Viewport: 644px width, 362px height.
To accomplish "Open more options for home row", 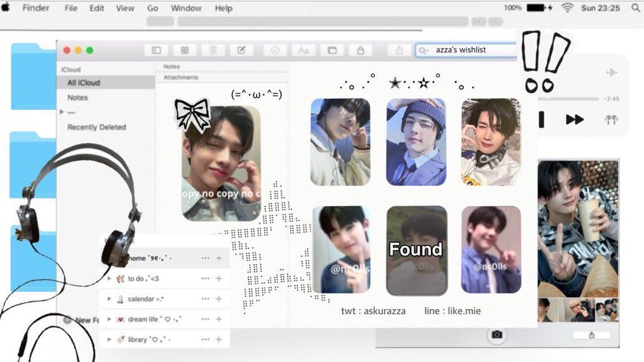I will click(205, 258).
